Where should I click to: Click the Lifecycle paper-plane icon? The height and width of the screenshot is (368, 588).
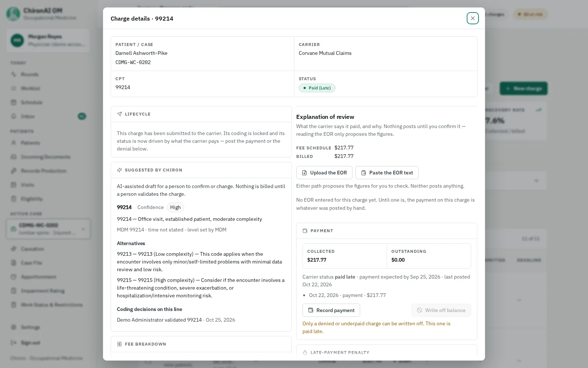119,114
